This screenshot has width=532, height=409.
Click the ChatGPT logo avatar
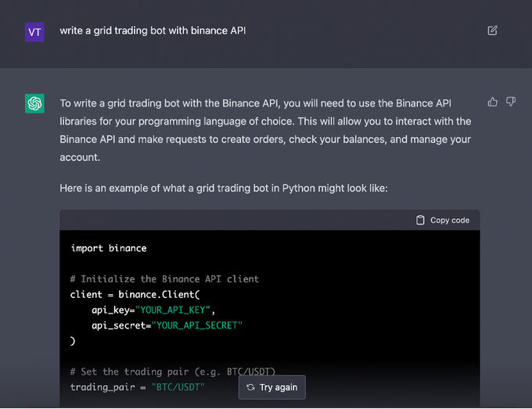[34, 103]
